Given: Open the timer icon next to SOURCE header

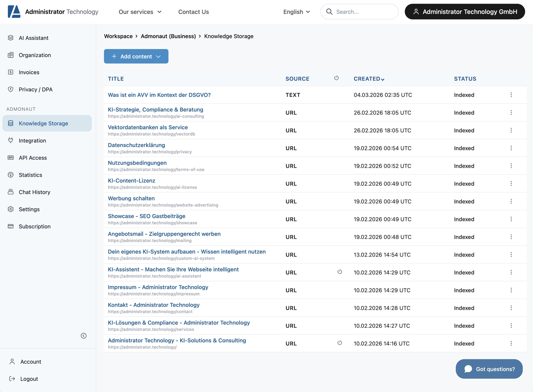Looking at the screenshot, I should pyautogui.click(x=336, y=78).
